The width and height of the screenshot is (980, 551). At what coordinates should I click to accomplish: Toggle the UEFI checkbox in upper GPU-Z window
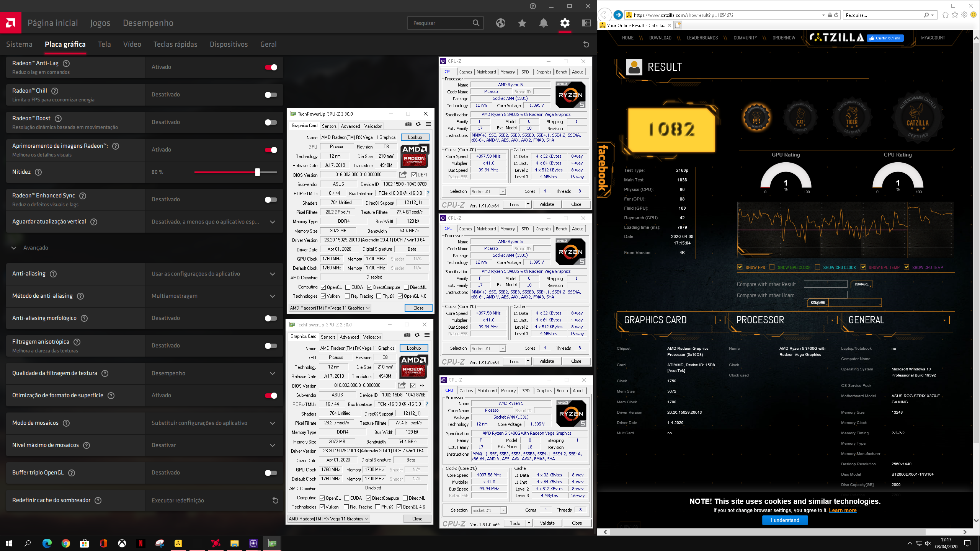414,174
